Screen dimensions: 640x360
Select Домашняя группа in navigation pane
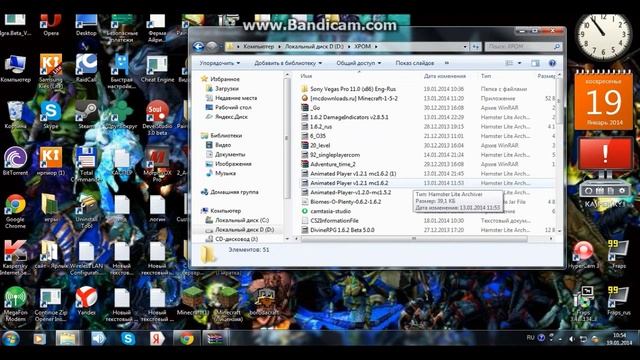click(234, 192)
